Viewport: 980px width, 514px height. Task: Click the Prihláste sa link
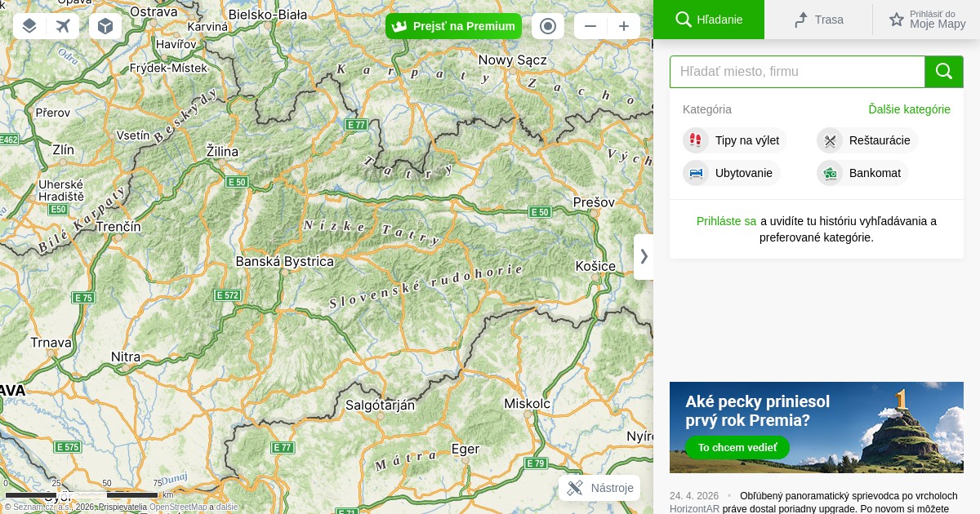coord(726,221)
